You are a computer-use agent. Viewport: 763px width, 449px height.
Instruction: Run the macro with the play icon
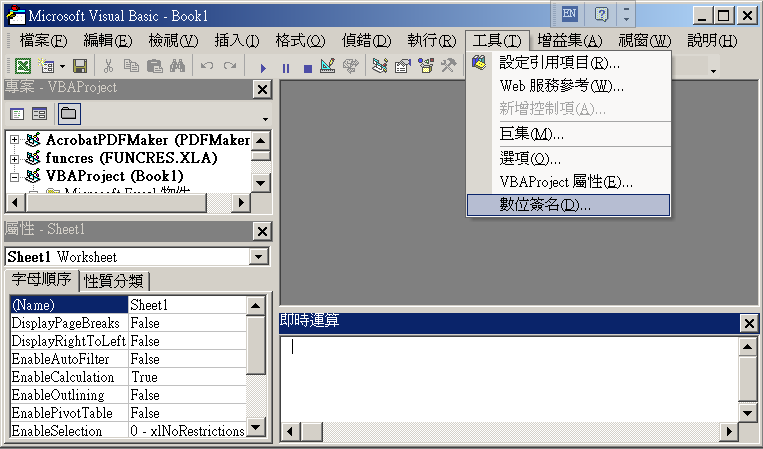[263, 68]
